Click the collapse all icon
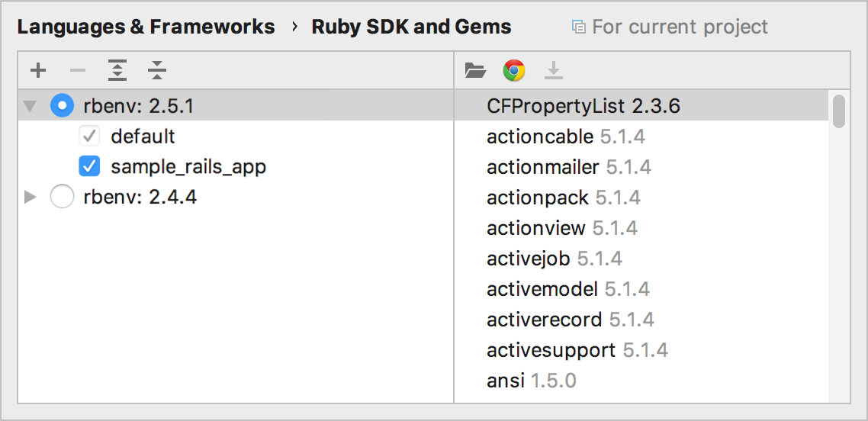This screenshot has width=868, height=421. (x=157, y=71)
